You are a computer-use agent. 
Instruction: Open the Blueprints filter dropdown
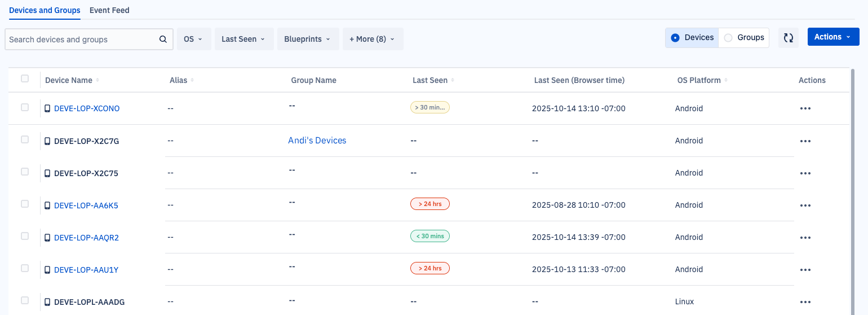click(308, 40)
